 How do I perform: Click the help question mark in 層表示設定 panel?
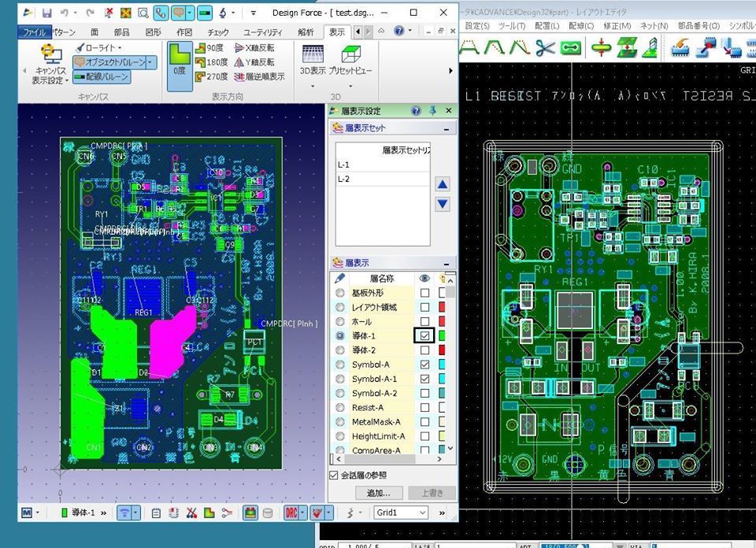point(416,111)
